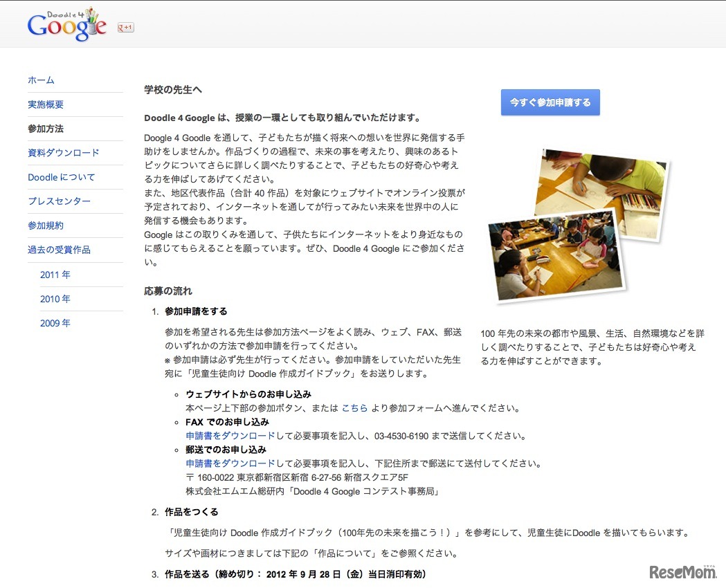Open the ホーム navigation link
Screen dimensions: 726x588
(x=41, y=80)
